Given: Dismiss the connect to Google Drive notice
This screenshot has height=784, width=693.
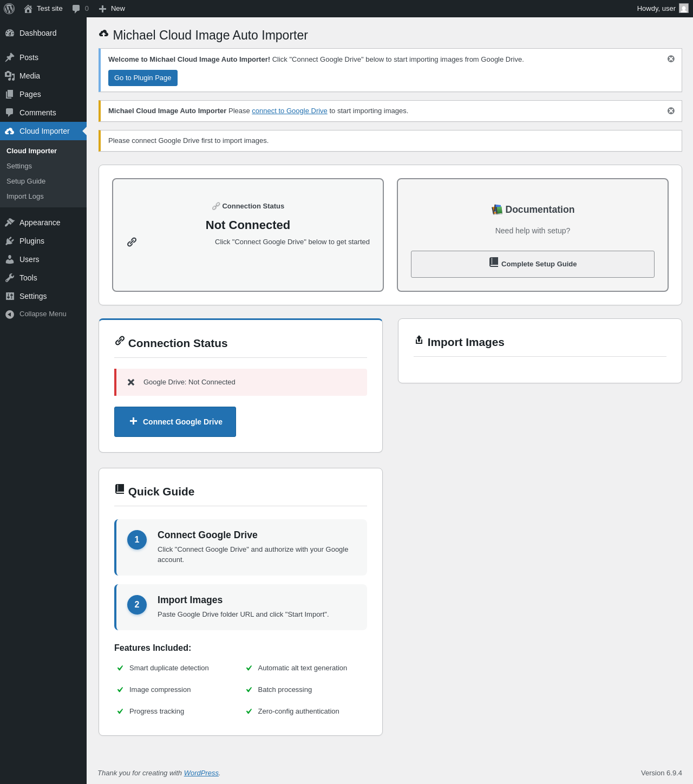Looking at the screenshot, I should click(671, 111).
